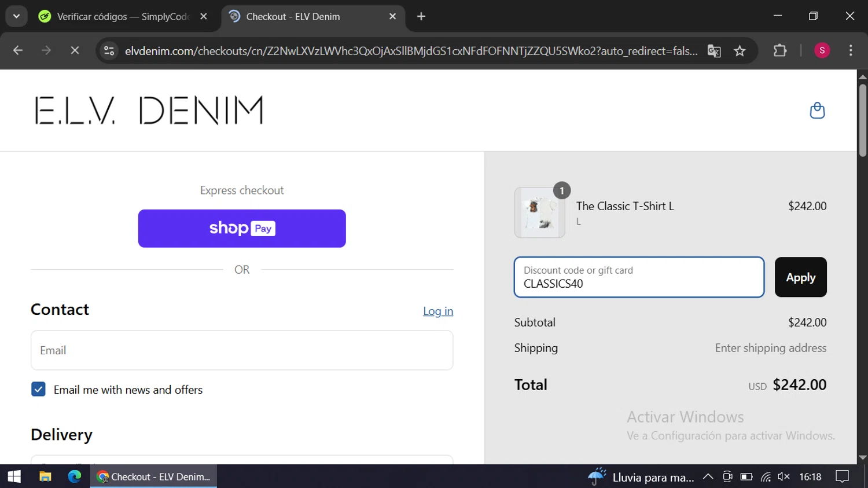
Task: Close the Checkout - ELV Denim tab
Action: pos(392,16)
